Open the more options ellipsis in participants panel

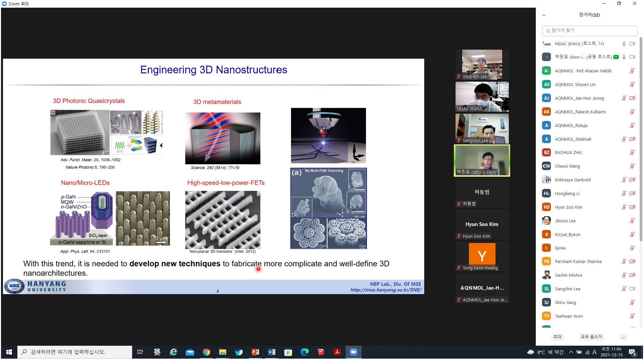(623, 337)
